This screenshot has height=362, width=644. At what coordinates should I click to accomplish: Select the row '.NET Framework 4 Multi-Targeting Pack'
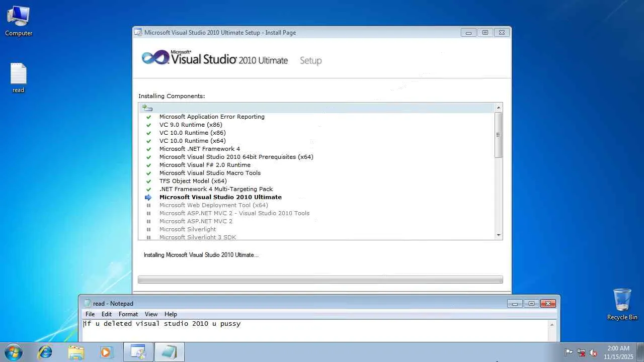pyautogui.click(x=317, y=189)
